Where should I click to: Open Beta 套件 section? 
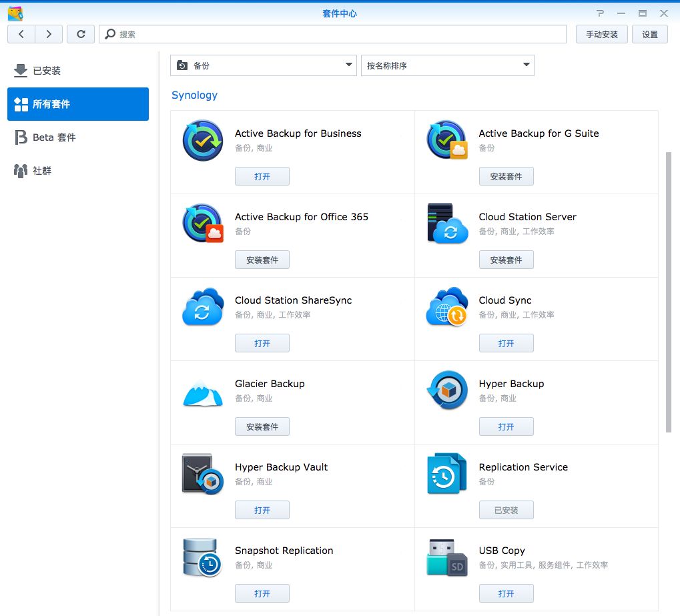coord(78,137)
